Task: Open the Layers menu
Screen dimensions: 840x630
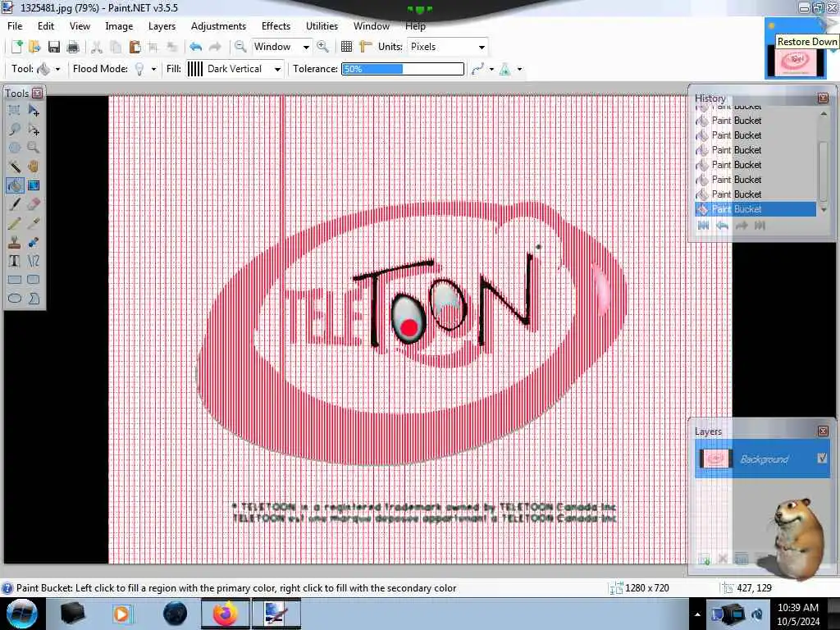Action: tap(162, 25)
